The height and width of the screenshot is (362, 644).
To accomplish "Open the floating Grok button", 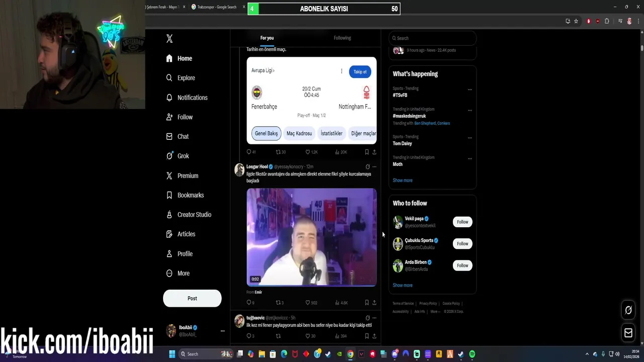I will (x=628, y=311).
